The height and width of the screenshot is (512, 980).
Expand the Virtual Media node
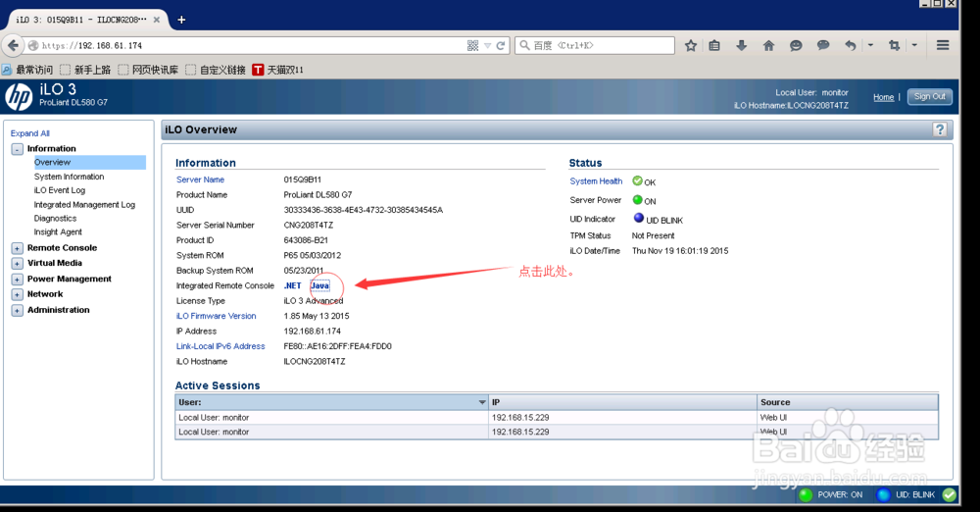tap(17, 264)
